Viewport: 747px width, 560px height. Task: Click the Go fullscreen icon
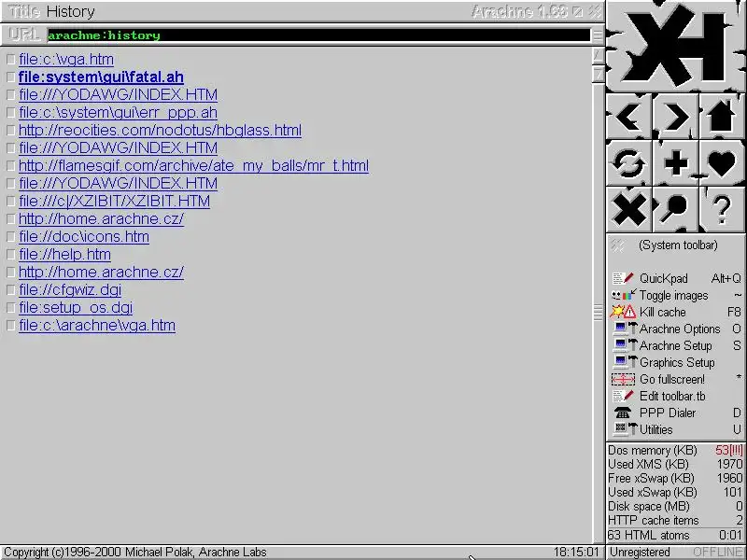pyautogui.click(x=623, y=379)
